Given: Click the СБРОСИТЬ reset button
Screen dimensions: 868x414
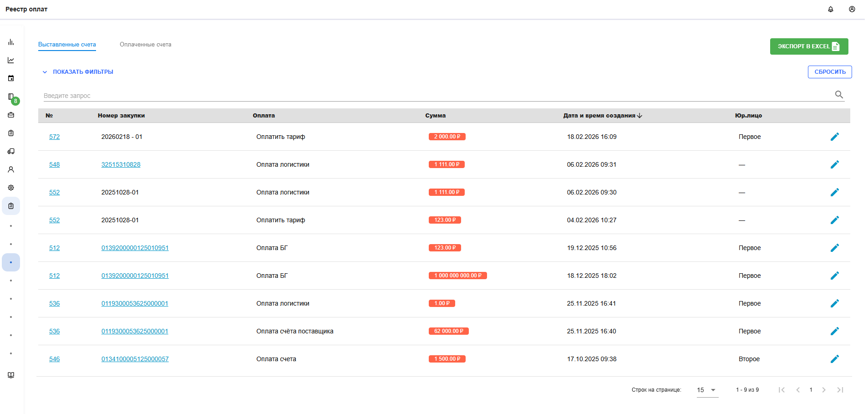Looking at the screenshot, I should [830, 72].
